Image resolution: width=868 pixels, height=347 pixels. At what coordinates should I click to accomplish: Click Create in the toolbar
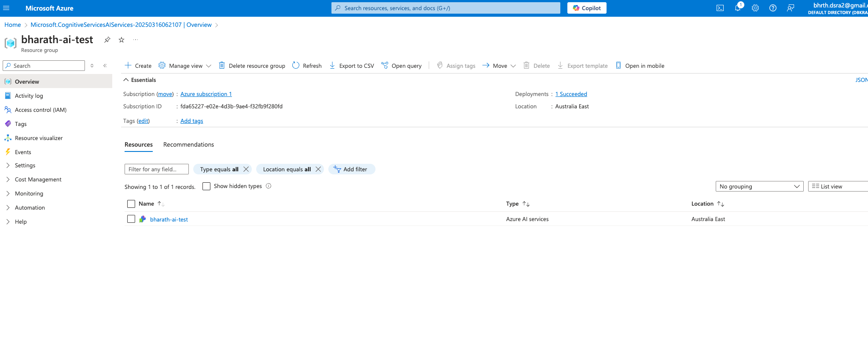click(138, 66)
